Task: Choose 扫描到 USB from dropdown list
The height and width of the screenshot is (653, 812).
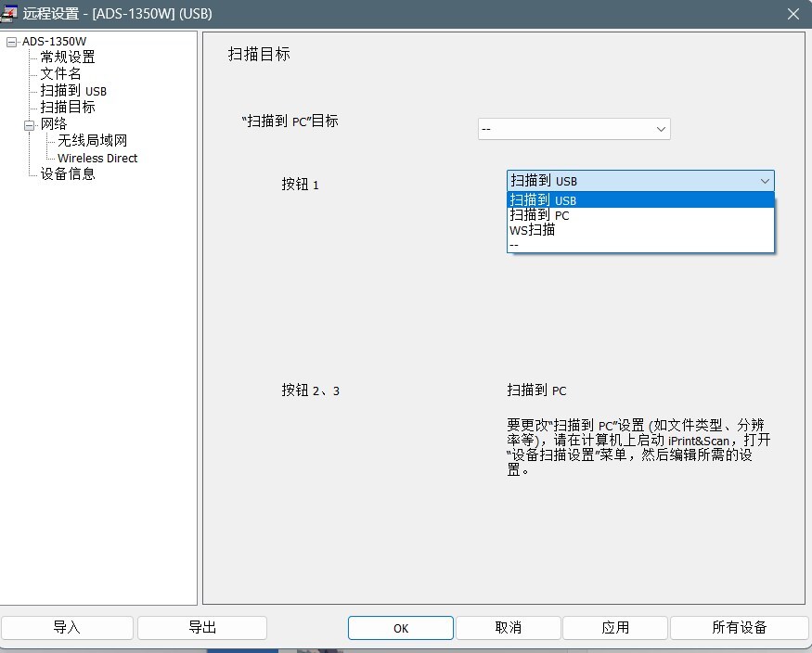Action: tap(639, 200)
